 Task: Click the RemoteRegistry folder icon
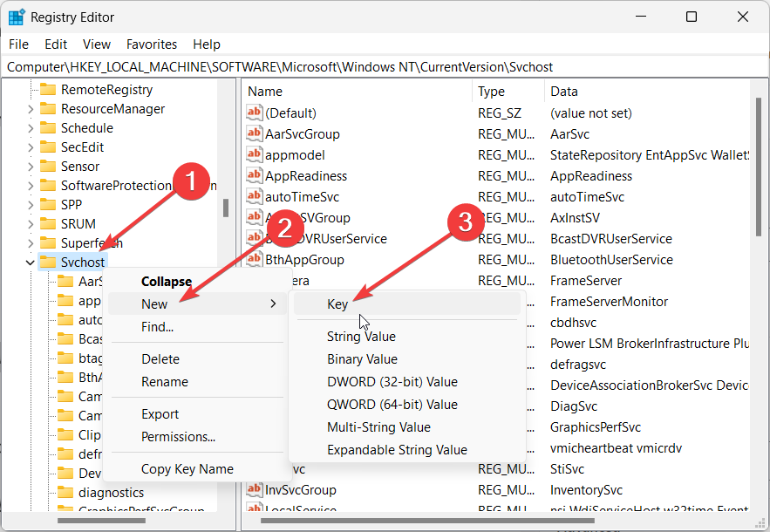click(48, 90)
